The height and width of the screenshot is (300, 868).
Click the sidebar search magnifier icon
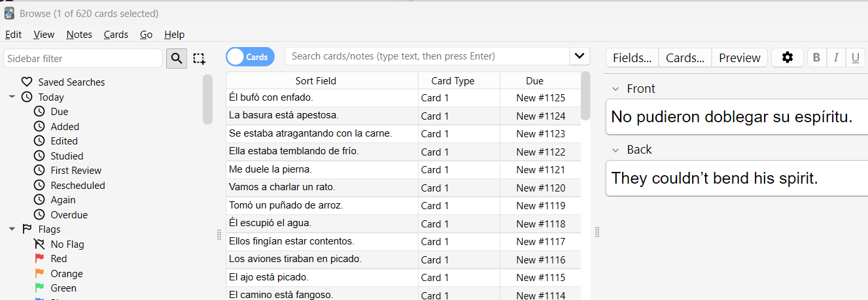(176, 58)
